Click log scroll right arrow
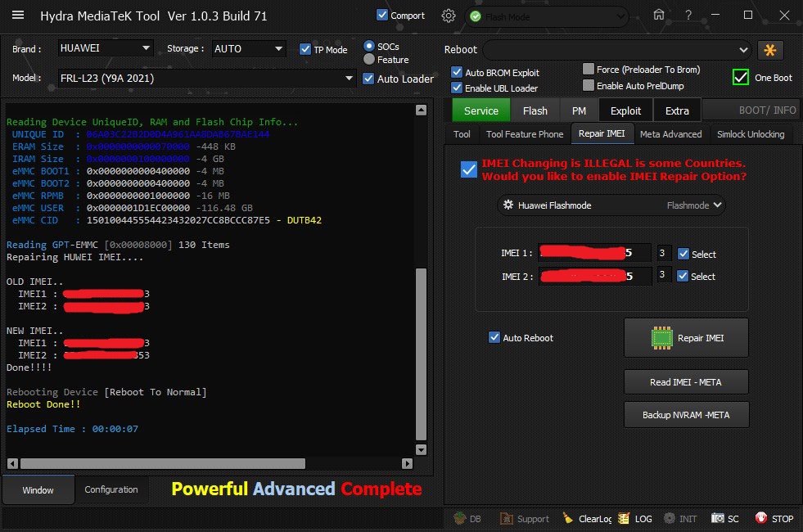The width and height of the screenshot is (803, 532). point(407,463)
